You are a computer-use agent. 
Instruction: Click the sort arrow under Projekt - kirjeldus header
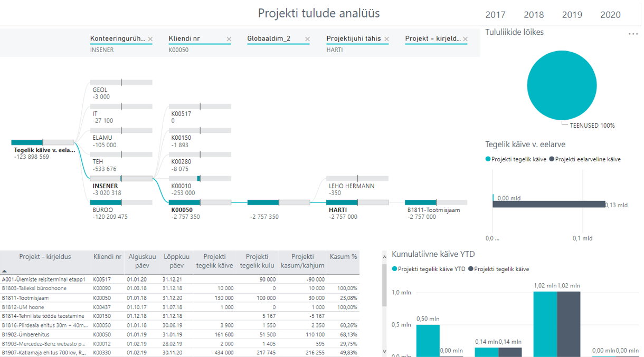coord(5,270)
